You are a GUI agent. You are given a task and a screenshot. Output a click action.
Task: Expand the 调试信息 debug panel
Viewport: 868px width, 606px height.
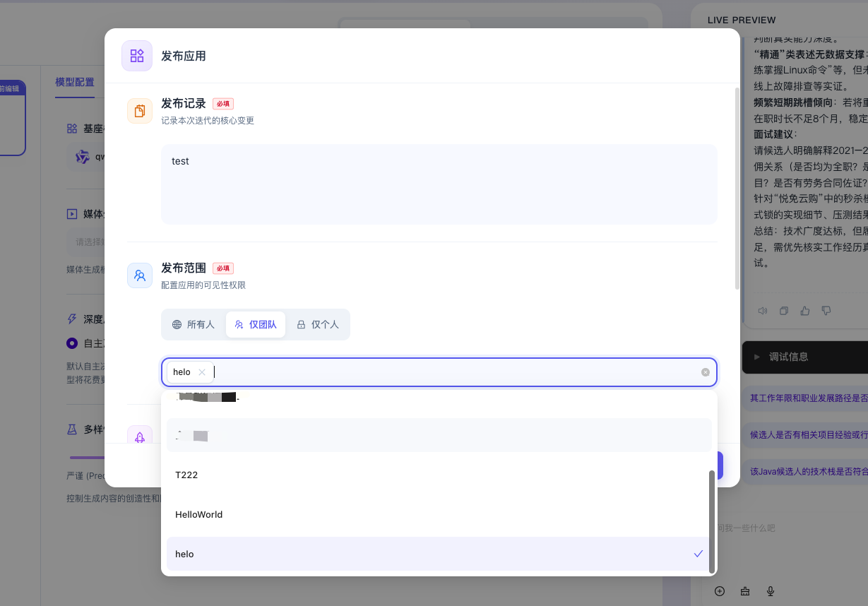[x=788, y=357]
